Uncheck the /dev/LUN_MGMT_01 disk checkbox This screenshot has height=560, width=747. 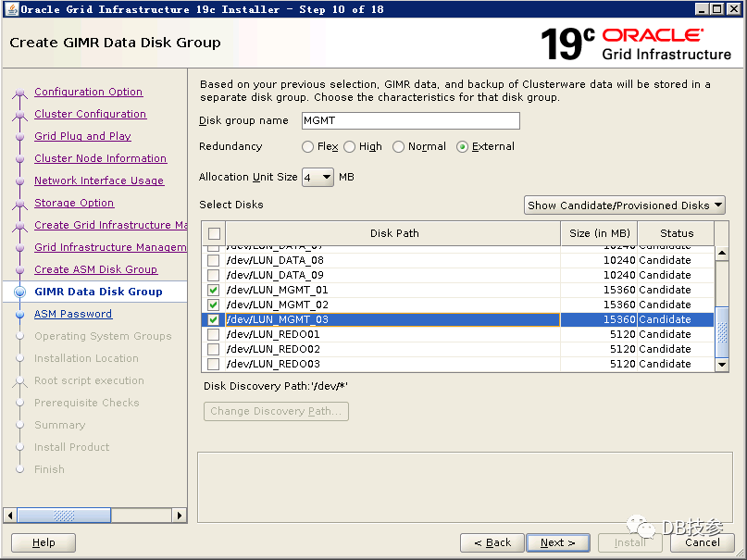pos(214,290)
